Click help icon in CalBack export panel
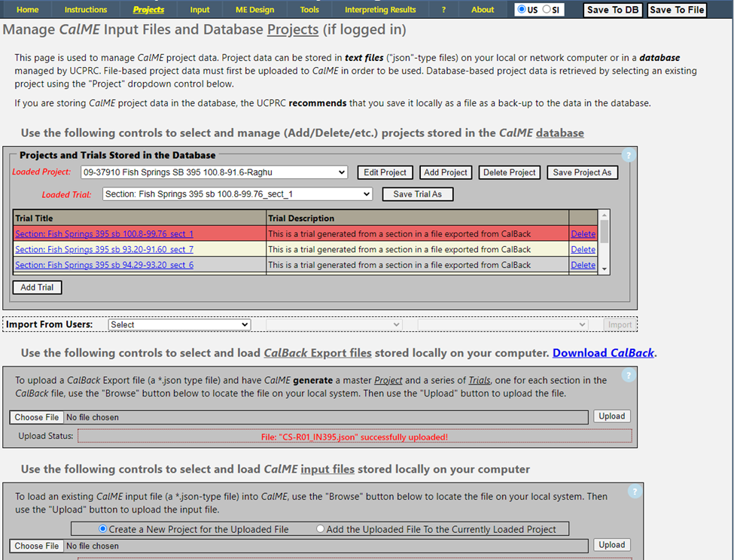 coord(629,376)
